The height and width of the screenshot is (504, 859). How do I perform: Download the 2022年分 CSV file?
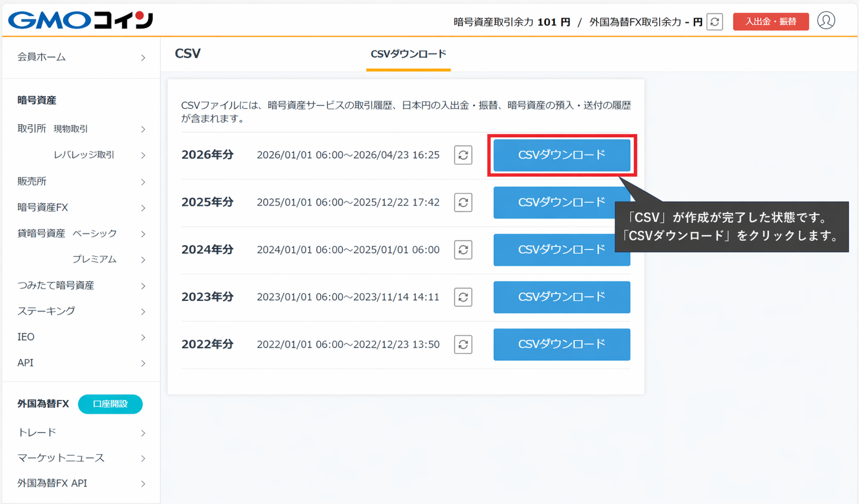[561, 345]
